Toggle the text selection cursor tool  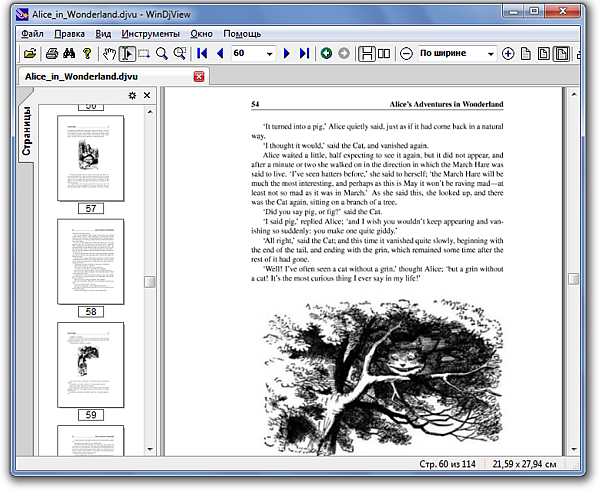pos(127,53)
